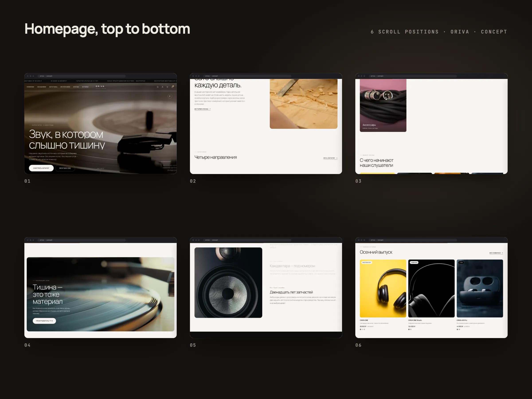Click the 89 900 ₽ price
This screenshot has width=532, height=399.
click(x=363, y=326)
